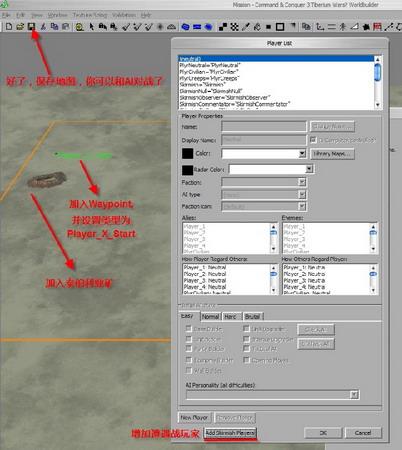Screen dimensions: 402x450
Task: Open the Faction dropdown
Action: tap(302, 182)
